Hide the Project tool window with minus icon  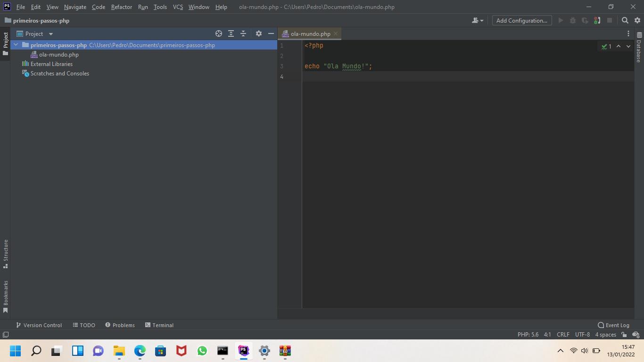pyautogui.click(x=271, y=33)
